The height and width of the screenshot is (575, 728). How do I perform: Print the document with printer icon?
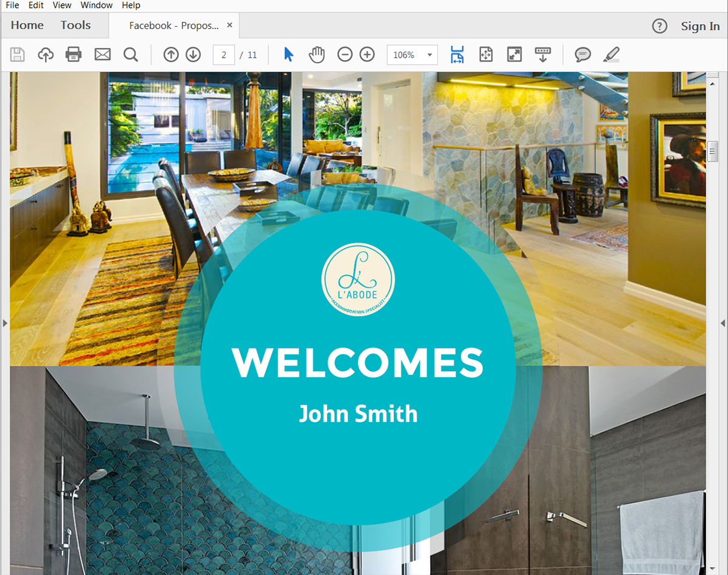coord(73,55)
